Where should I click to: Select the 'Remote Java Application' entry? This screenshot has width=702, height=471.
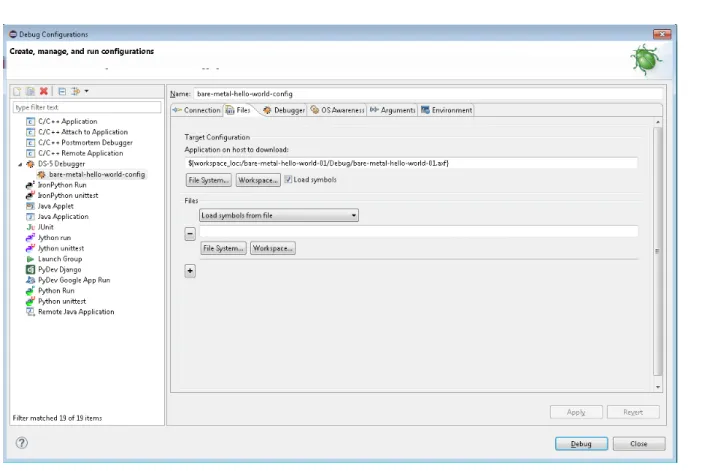(x=76, y=312)
